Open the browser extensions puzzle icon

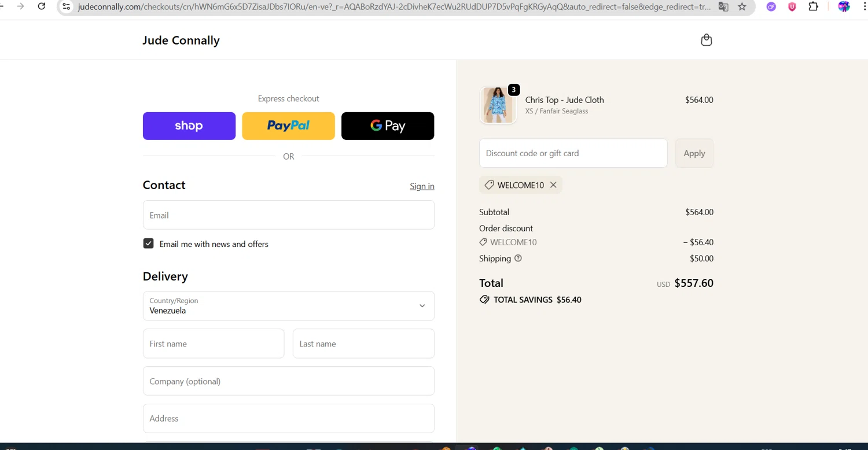pos(813,6)
